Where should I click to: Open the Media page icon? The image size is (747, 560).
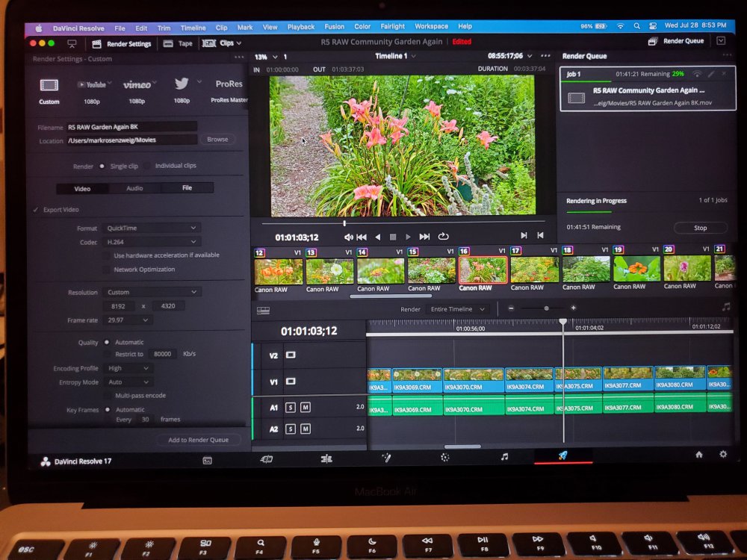tap(207, 461)
